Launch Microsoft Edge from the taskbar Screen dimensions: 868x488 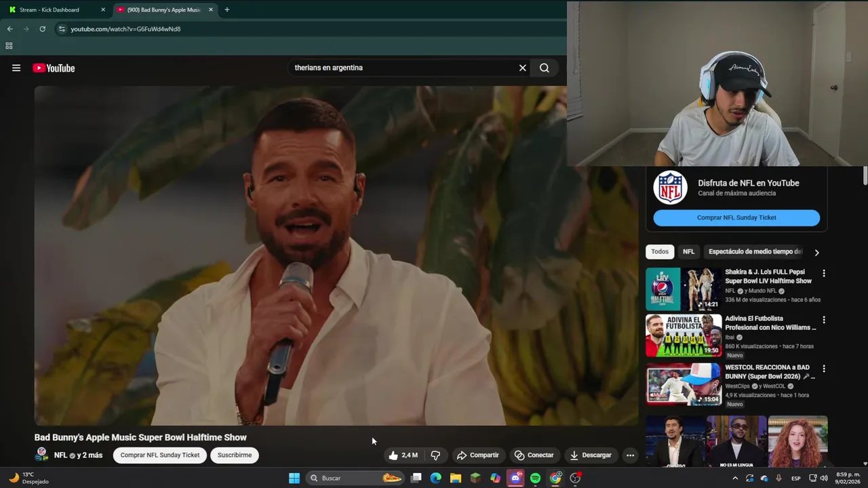coord(435,478)
